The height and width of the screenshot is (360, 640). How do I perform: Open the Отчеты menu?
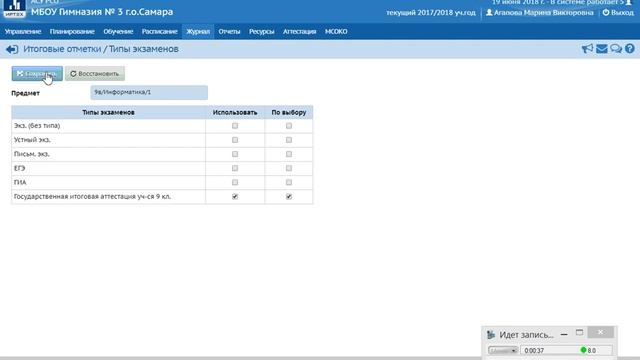pos(229,31)
